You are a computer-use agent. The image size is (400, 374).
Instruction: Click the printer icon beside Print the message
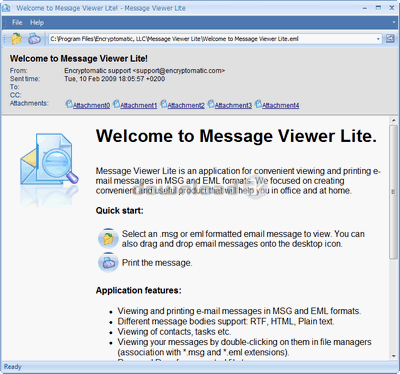108,262
